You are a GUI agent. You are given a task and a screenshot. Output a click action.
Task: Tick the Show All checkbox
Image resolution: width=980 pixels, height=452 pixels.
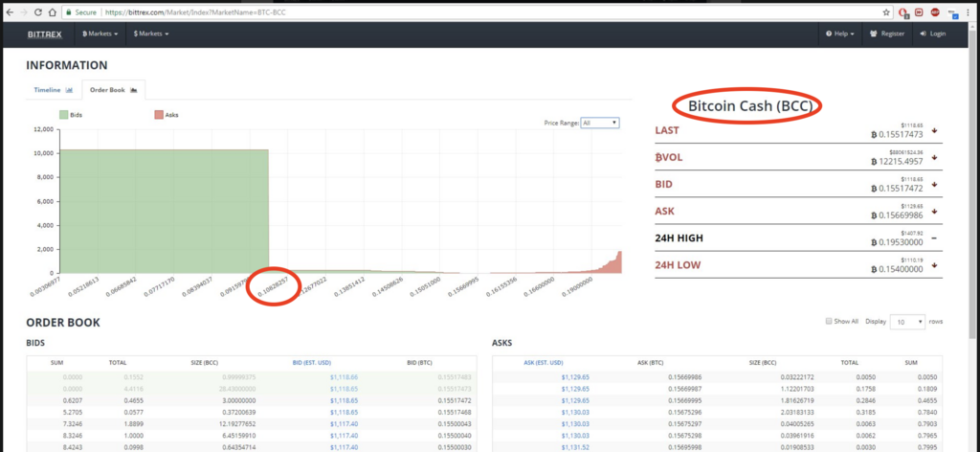(829, 321)
